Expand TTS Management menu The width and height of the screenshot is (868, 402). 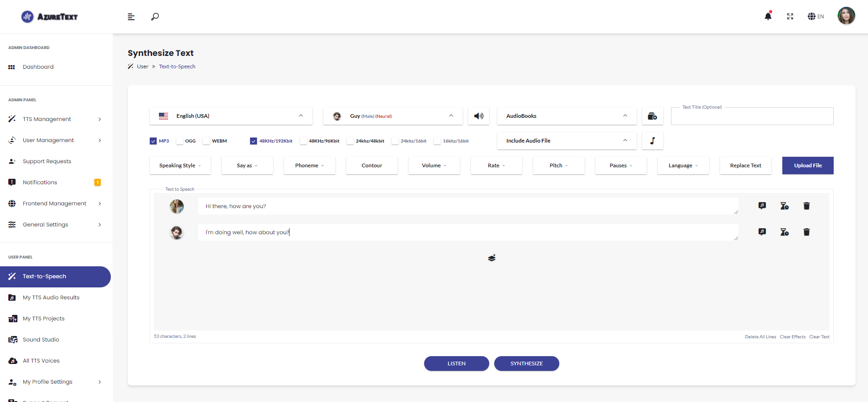click(55, 119)
